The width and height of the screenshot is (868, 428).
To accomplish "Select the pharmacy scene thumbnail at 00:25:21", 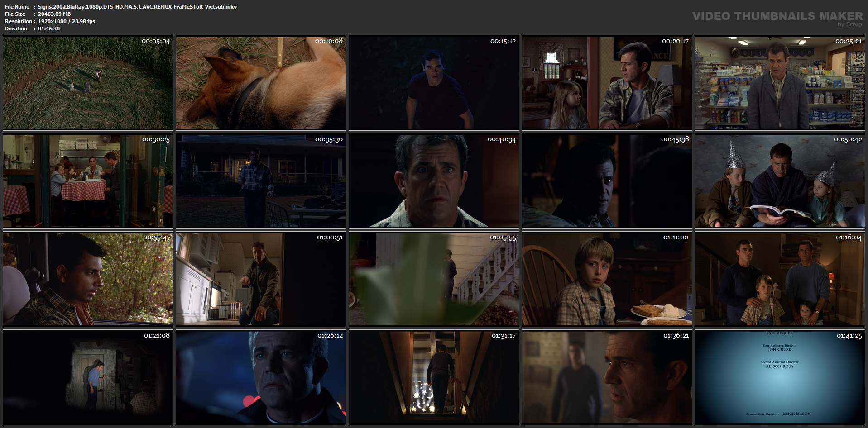I will coord(780,83).
